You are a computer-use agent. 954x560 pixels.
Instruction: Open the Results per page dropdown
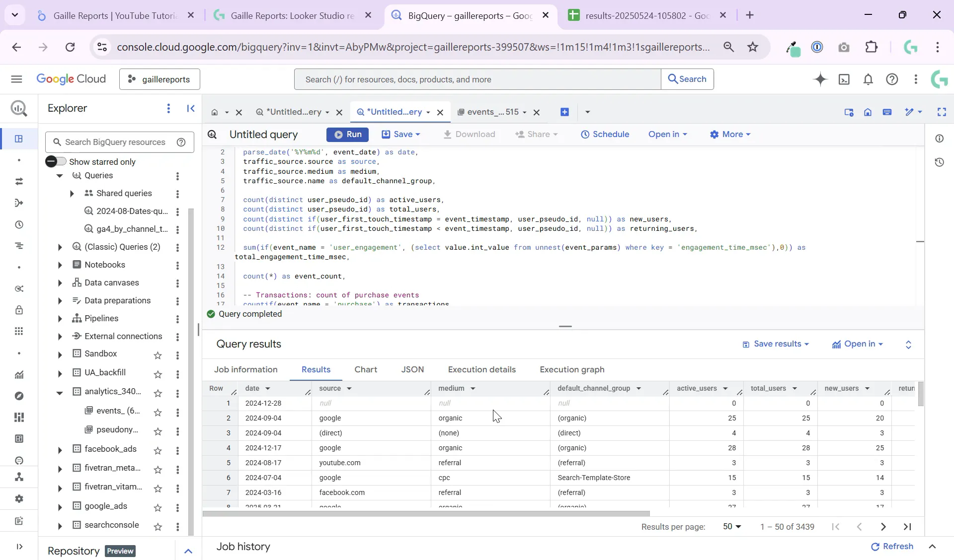[x=731, y=527]
